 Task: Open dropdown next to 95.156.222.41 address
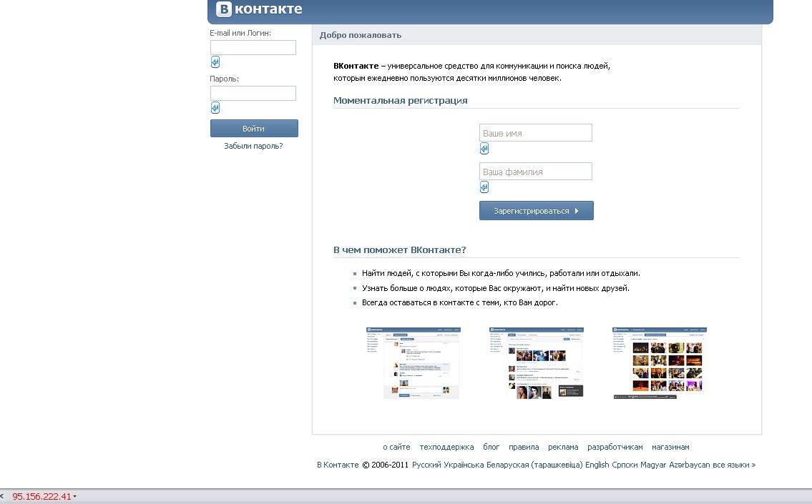pos(74,497)
